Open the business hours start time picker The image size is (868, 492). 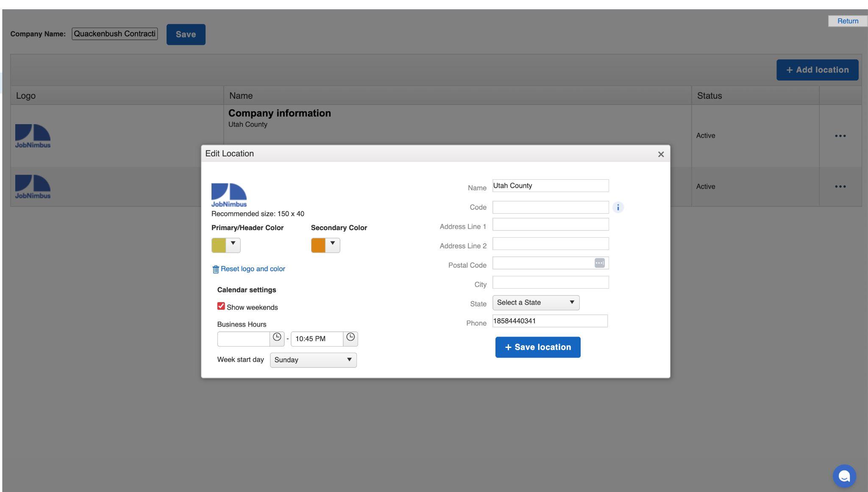[277, 338]
